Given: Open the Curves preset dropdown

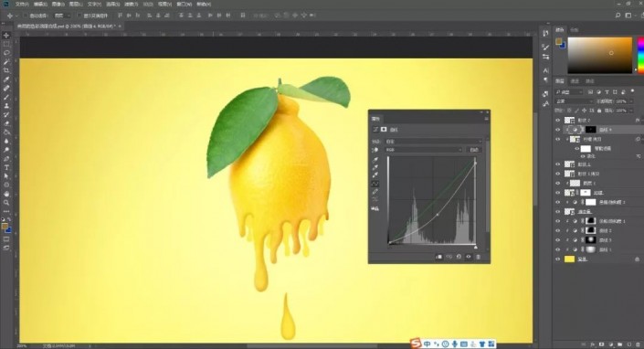Looking at the screenshot, I should click(x=433, y=142).
